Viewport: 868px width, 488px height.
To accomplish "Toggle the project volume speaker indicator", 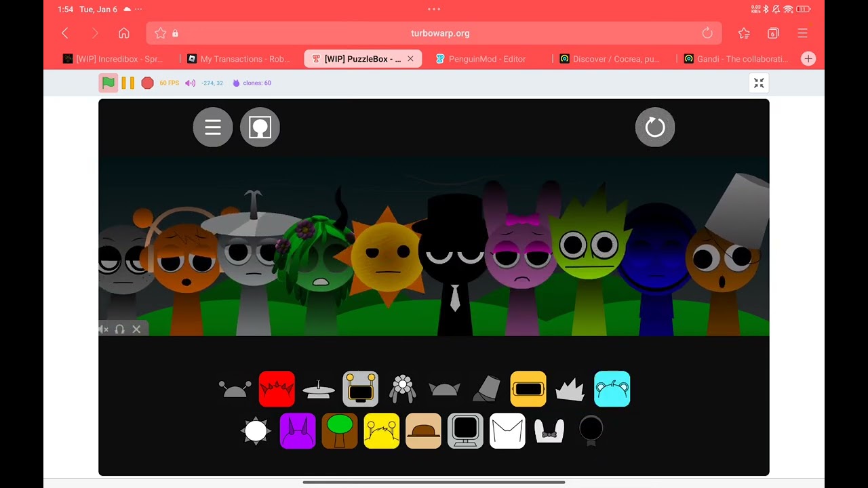I will pyautogui.click(x=191, y=83).
